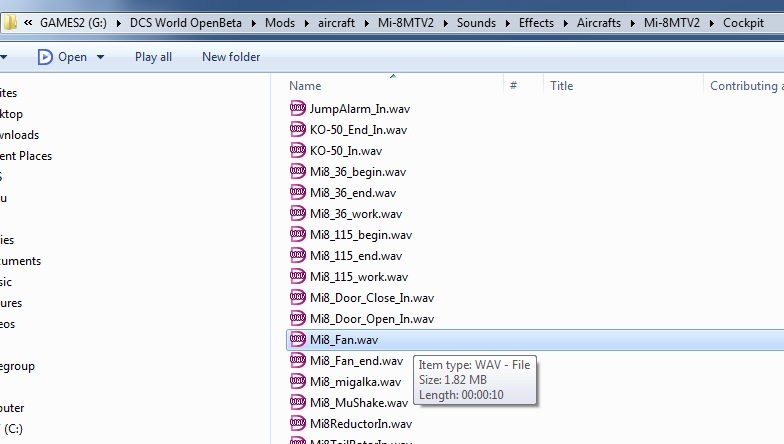Viewport: 784px width, 444px height.
Task: Click the Mi8_migalka.wav file icon
Action: point(298,381)
